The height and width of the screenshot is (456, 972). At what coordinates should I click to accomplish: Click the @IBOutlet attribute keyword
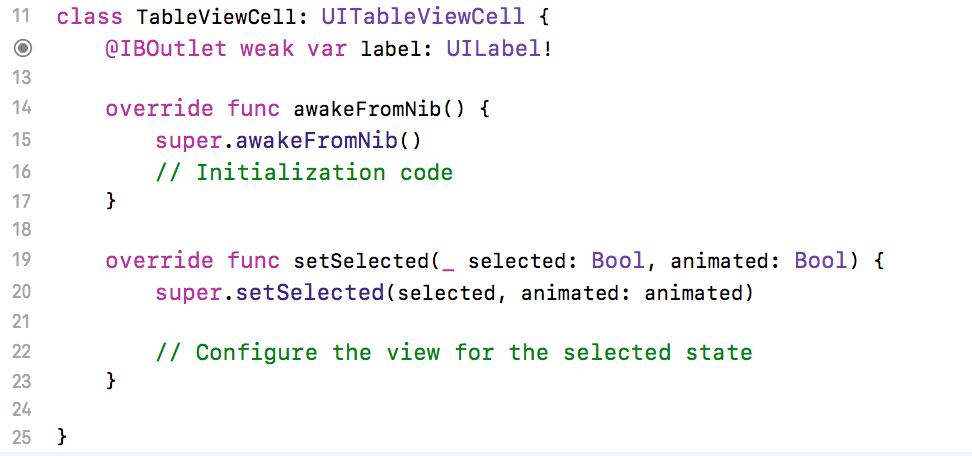(166, 48)
